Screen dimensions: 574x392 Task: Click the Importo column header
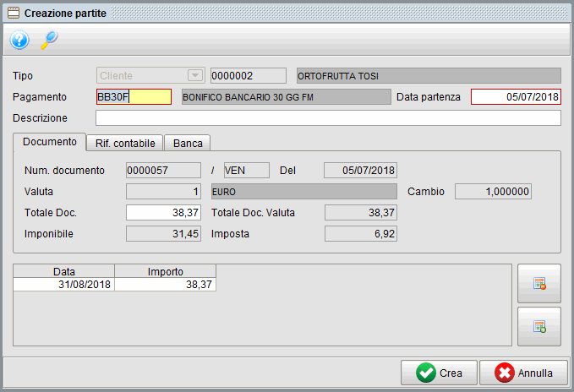point(165,271)
